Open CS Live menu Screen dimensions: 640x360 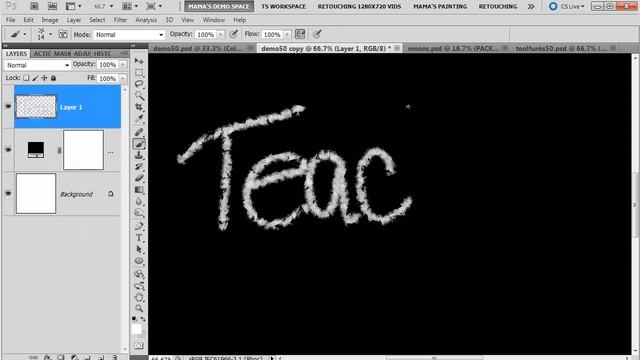click(x=567, y=6)
